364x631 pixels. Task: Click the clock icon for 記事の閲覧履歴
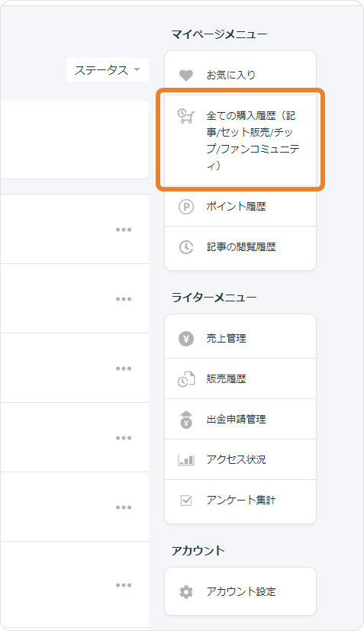[x=186, y=247]
